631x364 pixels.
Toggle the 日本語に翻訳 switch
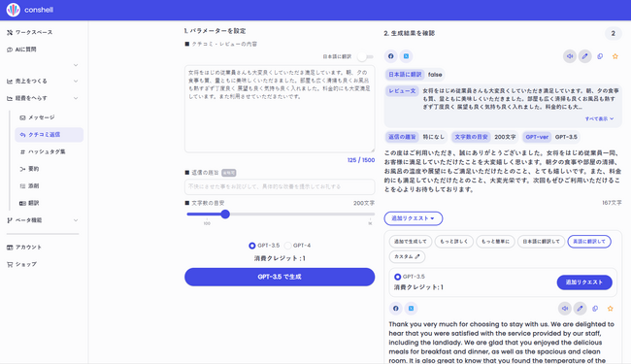click(x=365, y=56)
